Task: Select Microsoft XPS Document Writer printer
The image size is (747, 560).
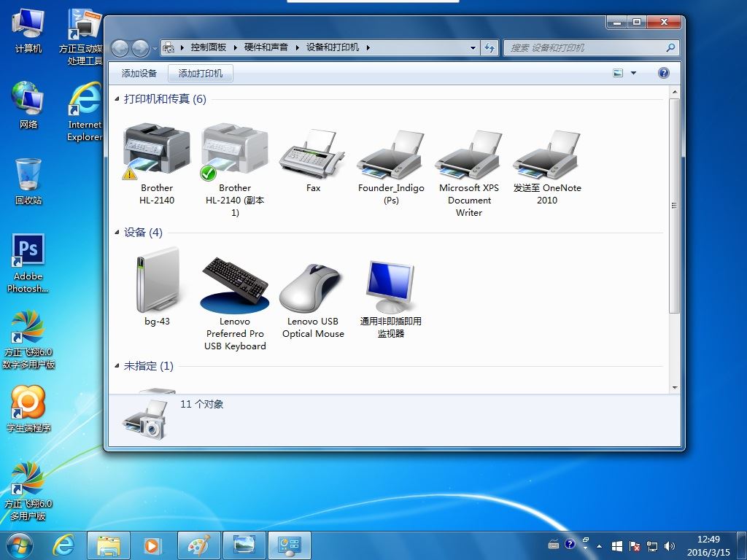Action: click(x=469, y=174)
